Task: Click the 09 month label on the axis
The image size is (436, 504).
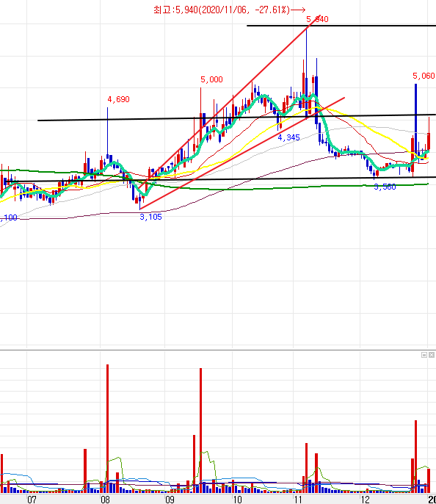Action: 170,500
